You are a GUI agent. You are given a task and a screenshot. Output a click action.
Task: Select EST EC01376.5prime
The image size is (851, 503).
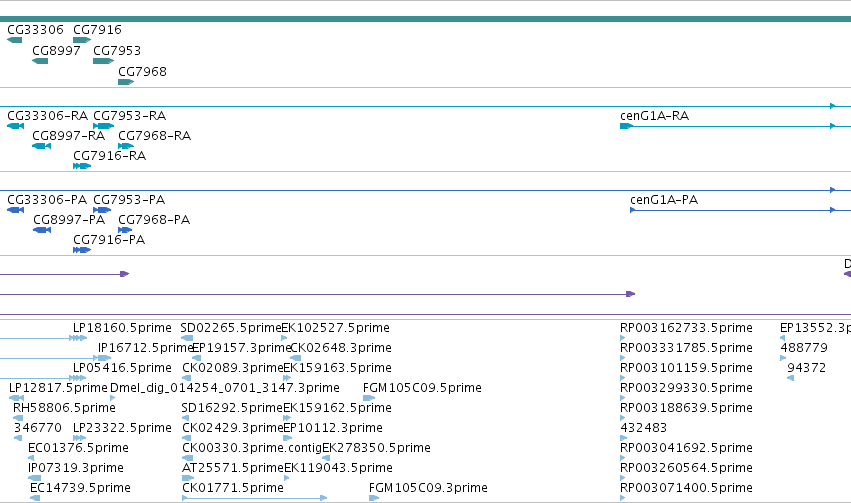(x=78, y=448)
